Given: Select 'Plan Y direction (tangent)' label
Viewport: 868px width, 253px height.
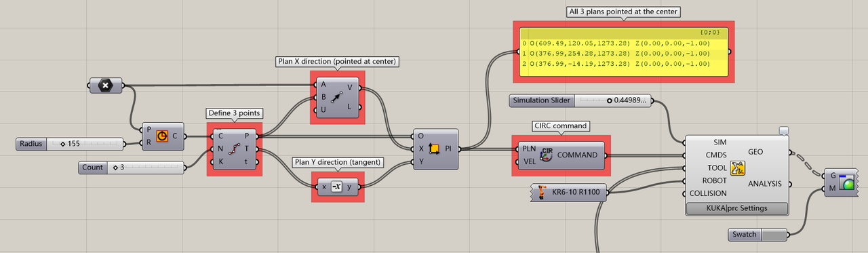Looking at the screenshot, I should [337, 162].
